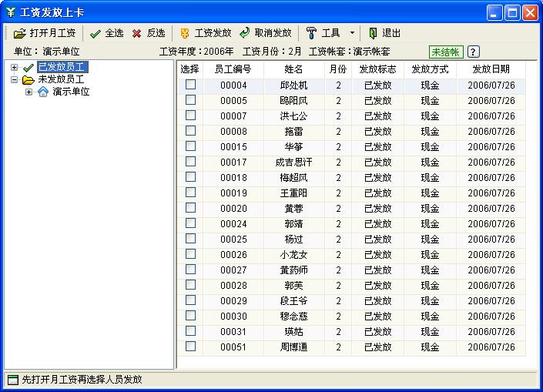Image resolution: width=543 pixels, height=392 pixels.
Task: Click the 打开月工资 toolbar button
Action: tap(45, 33)
